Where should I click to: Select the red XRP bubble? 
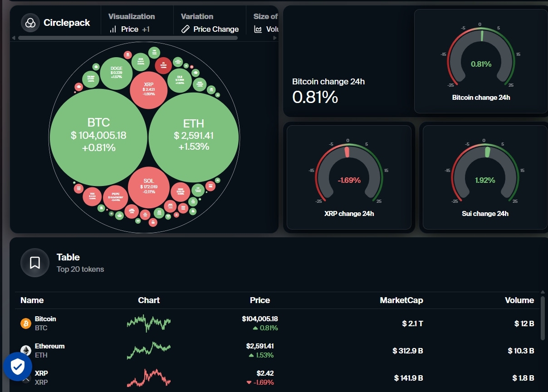[x=149, y=89]
